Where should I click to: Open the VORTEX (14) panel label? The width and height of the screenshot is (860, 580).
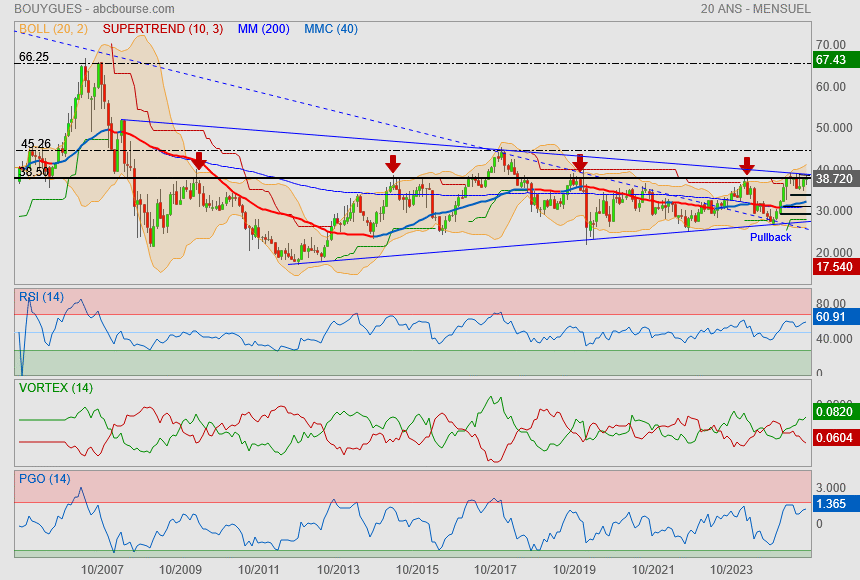(55, 388)
